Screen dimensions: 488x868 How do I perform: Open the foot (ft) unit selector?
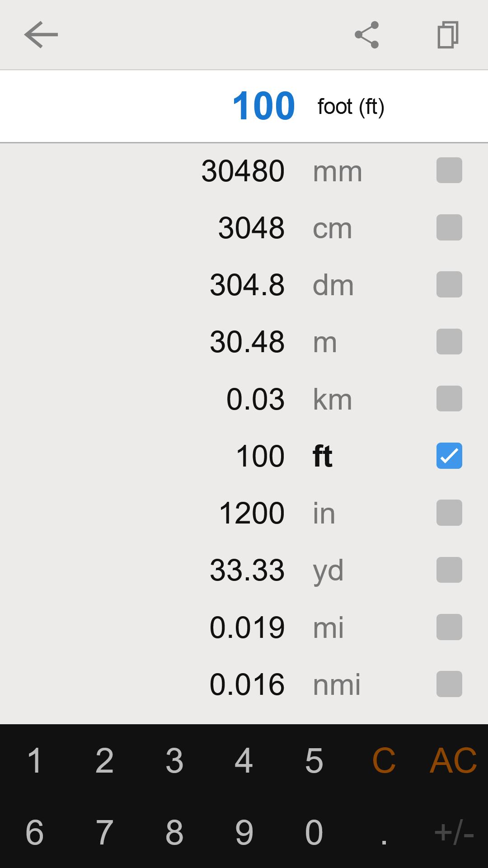tap(351, 107)
